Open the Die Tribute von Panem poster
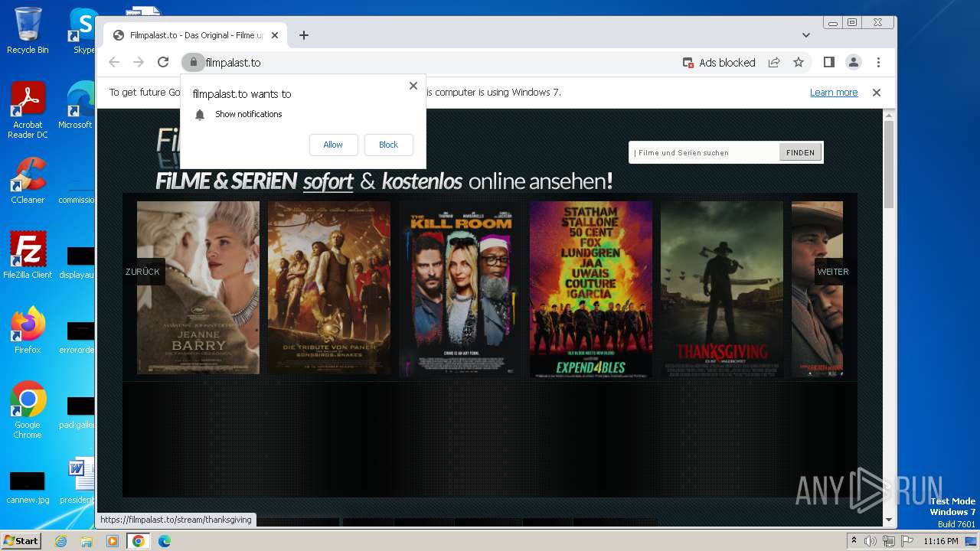This screenshot has width=980, height=551. pos(329,288)
